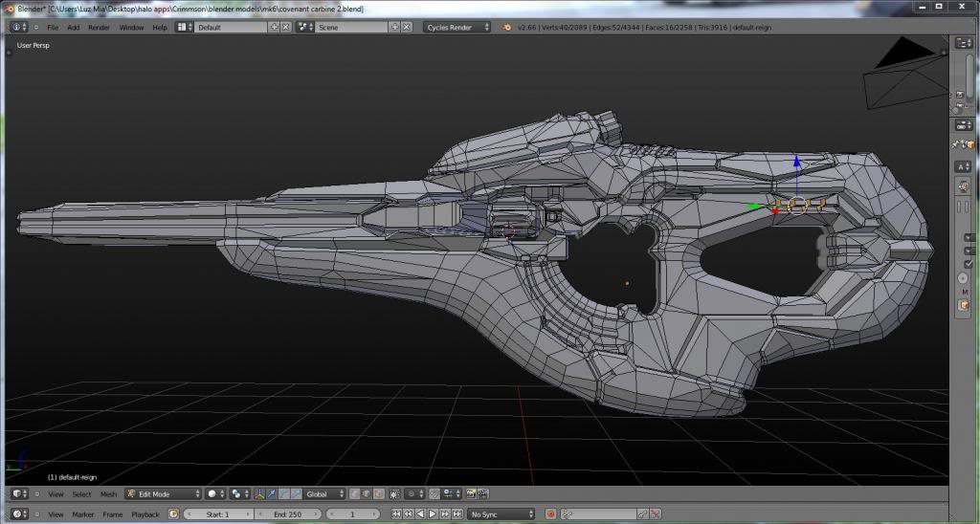Play the animation in reverse
This screenshot has height=524, width=980.
(420, 514)
